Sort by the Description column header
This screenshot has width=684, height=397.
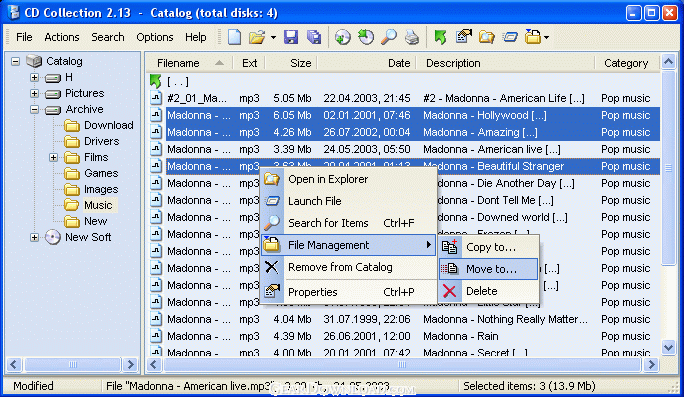click(x=505, y=63)
